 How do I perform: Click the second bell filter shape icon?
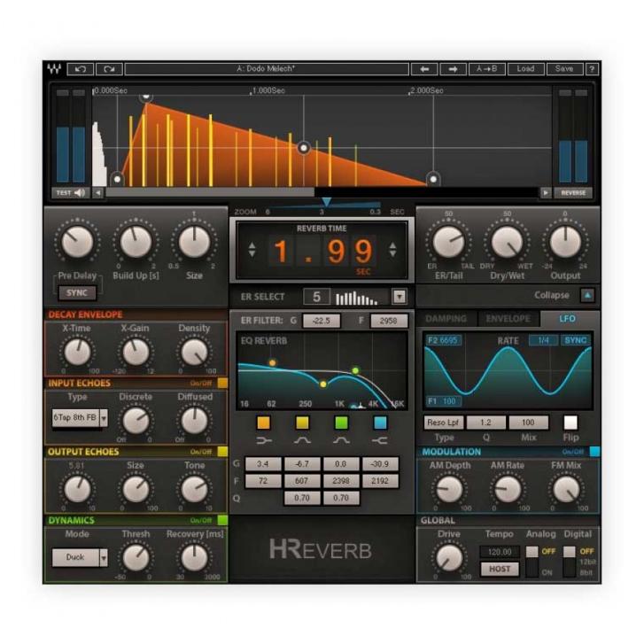(341, 440)
